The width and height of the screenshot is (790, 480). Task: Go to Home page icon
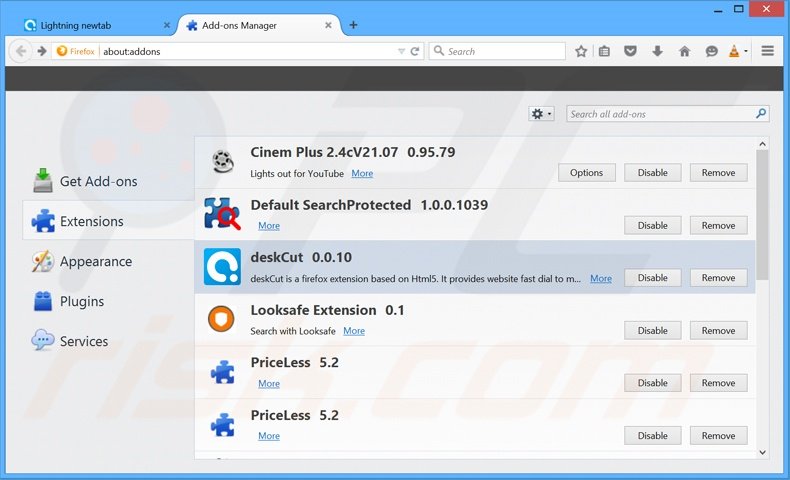[684, 51]
